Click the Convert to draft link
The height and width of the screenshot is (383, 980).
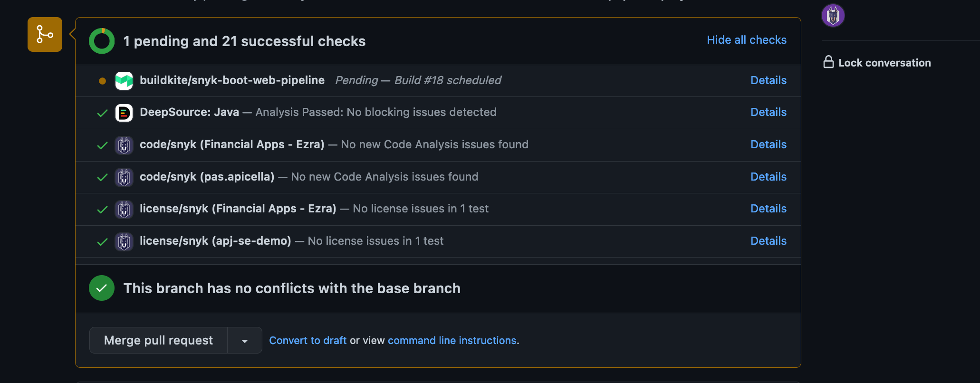click(307, 341)
